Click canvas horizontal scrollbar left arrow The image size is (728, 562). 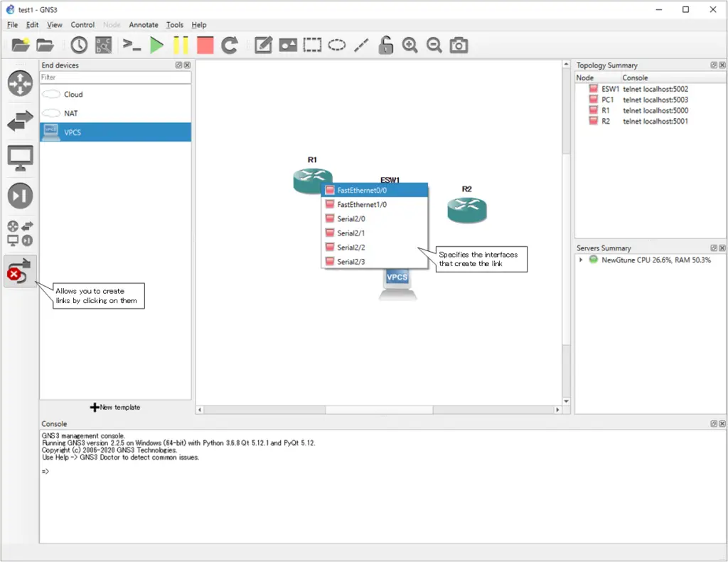(x=200, y=410)
